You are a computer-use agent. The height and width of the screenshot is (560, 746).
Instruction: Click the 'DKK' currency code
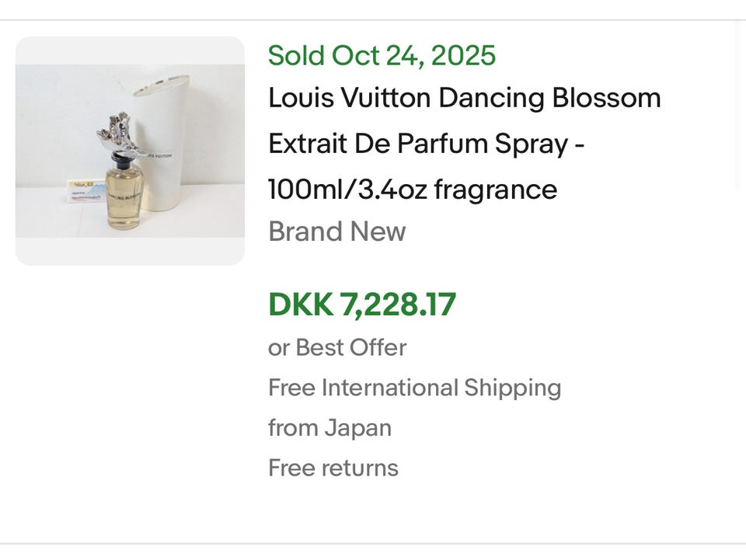300,304
